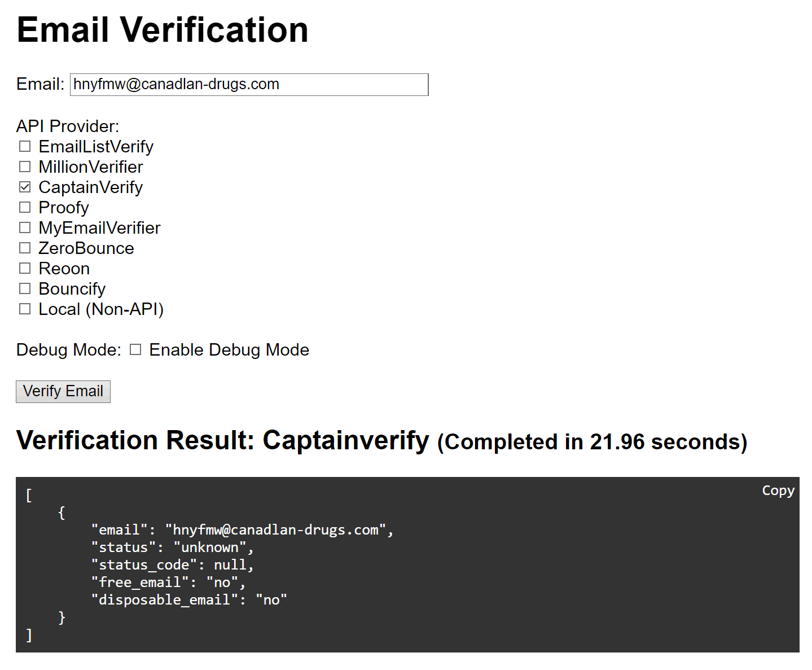Click the Proofy label text
The image size is (812, 670).
pos(64,208)
